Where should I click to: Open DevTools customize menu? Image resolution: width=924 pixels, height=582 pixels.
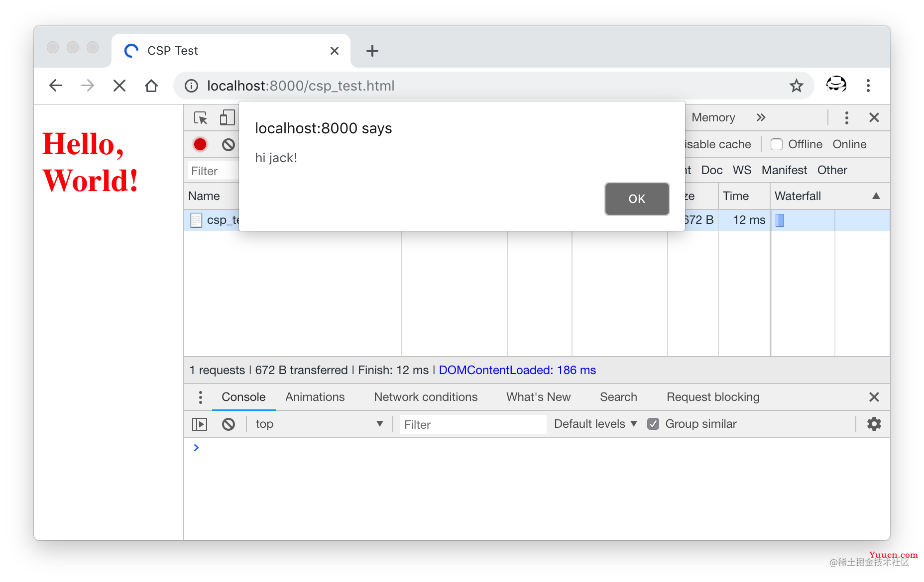click(x=846, y=117)
